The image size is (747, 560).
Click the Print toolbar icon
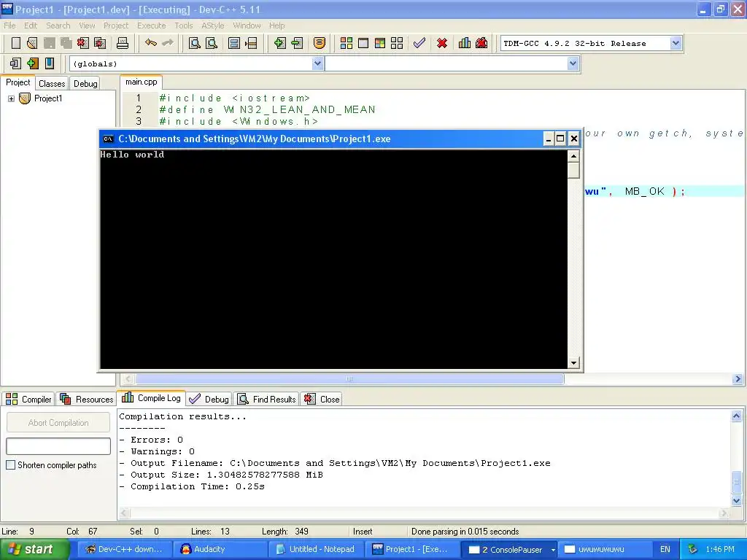coord(123,43)
